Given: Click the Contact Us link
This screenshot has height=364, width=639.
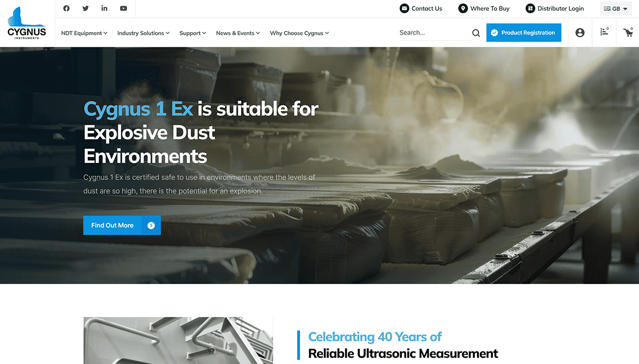Looking at the screenshot, I should click(427, 8).
